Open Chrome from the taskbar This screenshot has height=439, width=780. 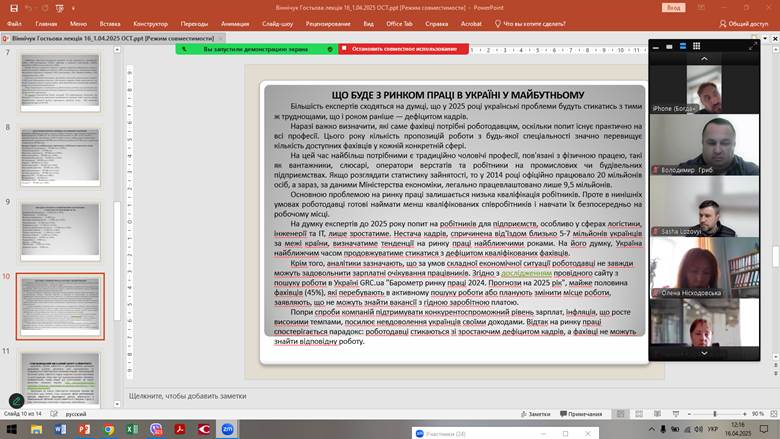(x=109, y=429)
